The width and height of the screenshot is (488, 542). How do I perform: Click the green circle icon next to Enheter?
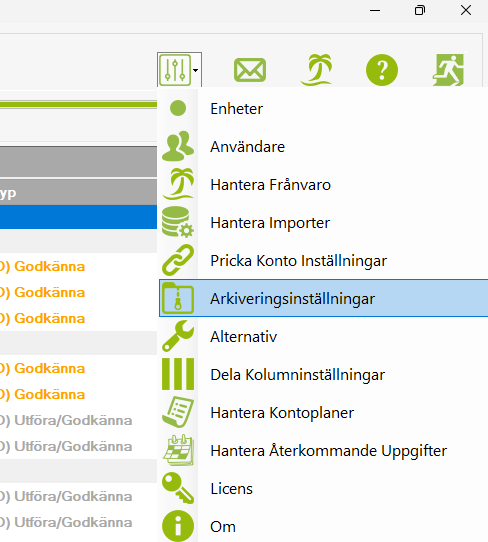pos(178,108)
